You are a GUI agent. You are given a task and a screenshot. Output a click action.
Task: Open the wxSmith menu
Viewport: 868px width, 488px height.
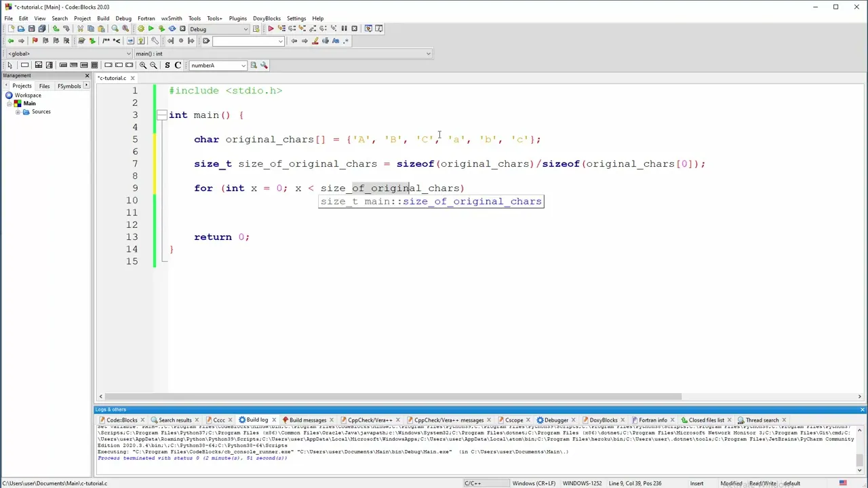(x=172, y=18)
